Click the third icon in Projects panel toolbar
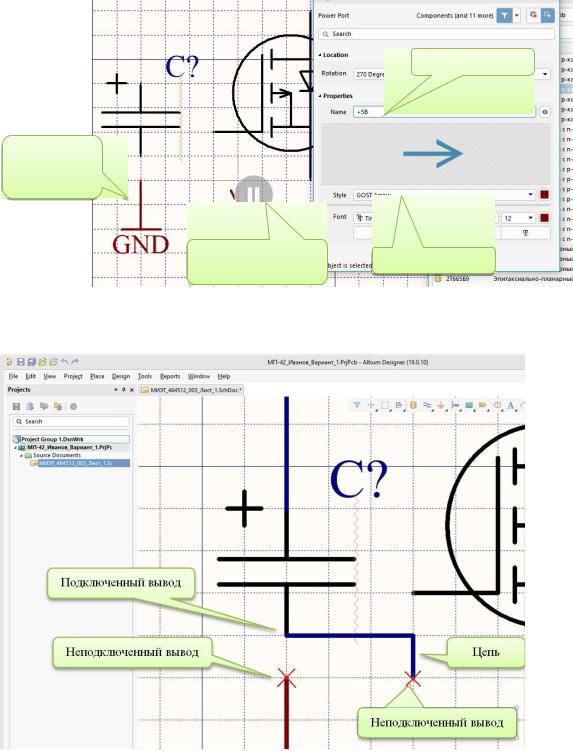 (44, 407)
